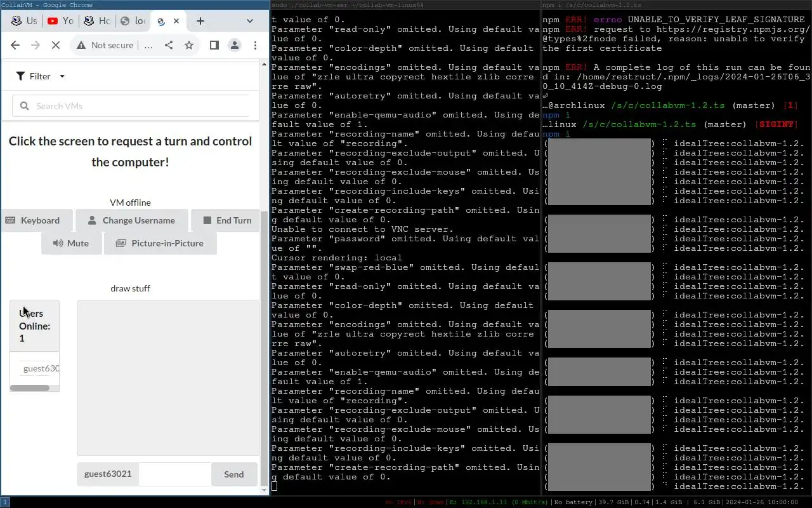Send the chat message
Screen dimensions: 812x508
[234, 474]
